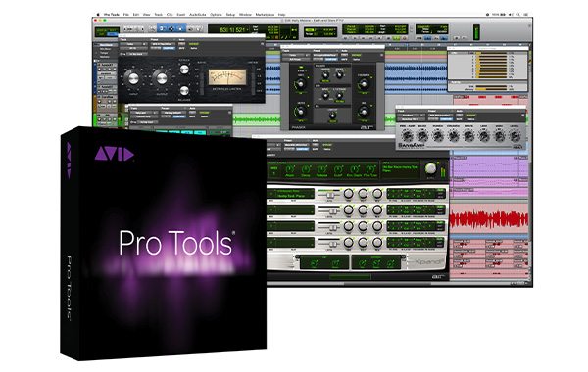Image resolution: width=588 pixels, height=372 pixels.
Task: Select the Selector tool in Edit toolbar
Action: tap(171, 28)
